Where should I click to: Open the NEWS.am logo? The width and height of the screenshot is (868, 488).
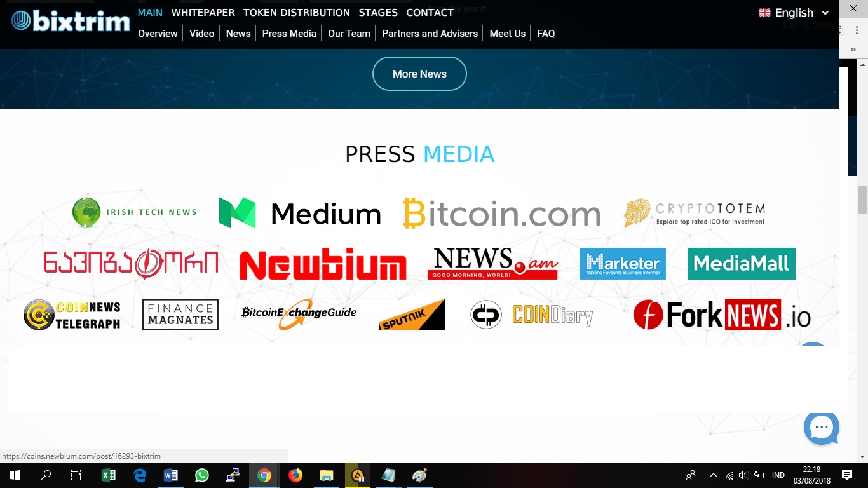point(492,264)
